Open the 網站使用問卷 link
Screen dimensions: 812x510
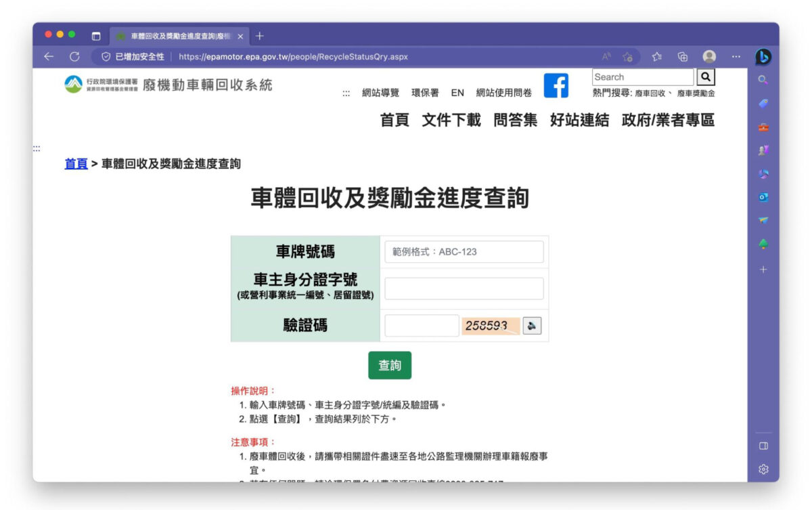click(x=503, y=93)
